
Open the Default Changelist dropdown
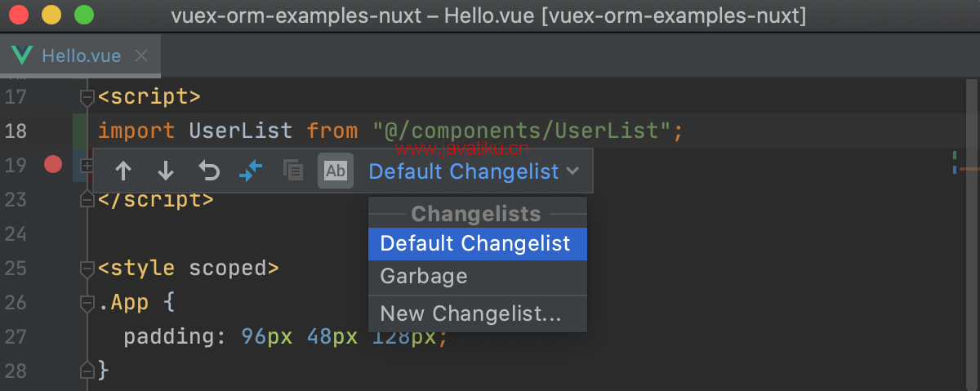coord(474,171)
